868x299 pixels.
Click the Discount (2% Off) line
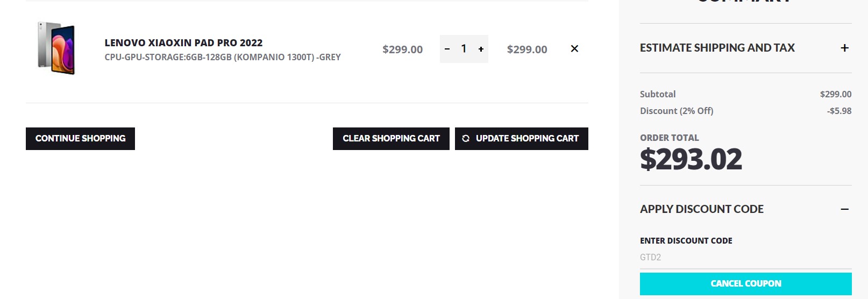coord(677,111)
